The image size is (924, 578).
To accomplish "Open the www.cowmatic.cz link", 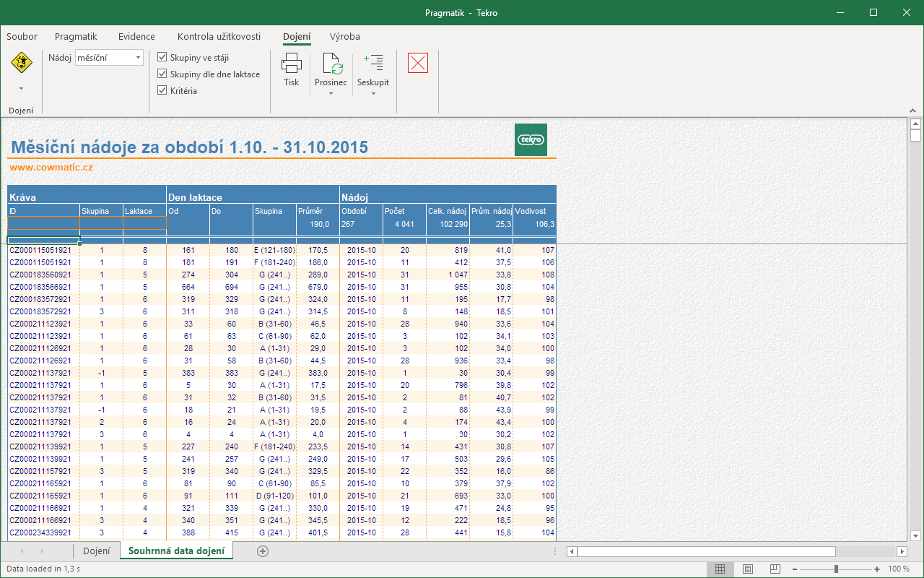I will 51,168.
